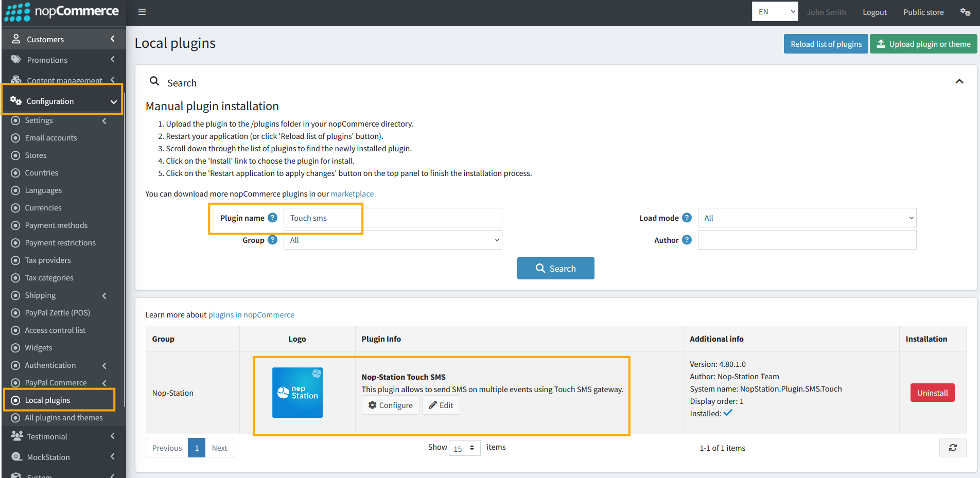Screen dimensions: 980x478
Task: Click the Testimonial people icon in sidebar
Action: [17, 436]
